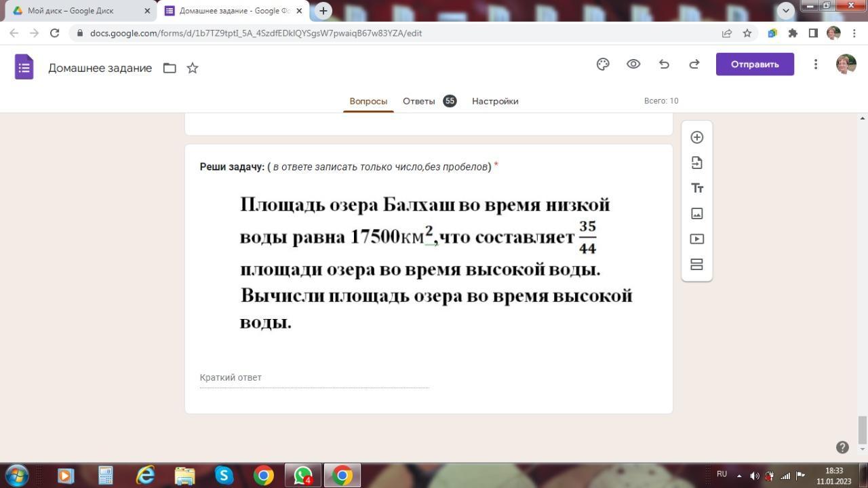This screenshot has width=868, height=488.
Task: Open the volume speaker tray icon
Action: (755, 476)
